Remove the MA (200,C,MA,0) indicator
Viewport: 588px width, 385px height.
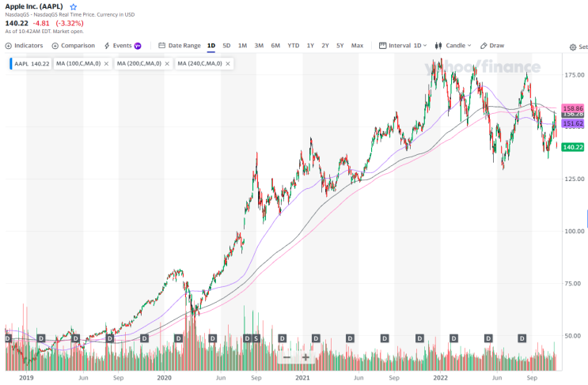(167, 64)
